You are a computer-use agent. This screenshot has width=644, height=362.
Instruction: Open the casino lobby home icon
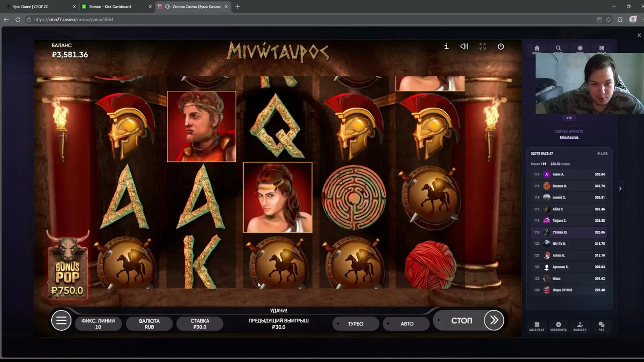tap(537, 48)
